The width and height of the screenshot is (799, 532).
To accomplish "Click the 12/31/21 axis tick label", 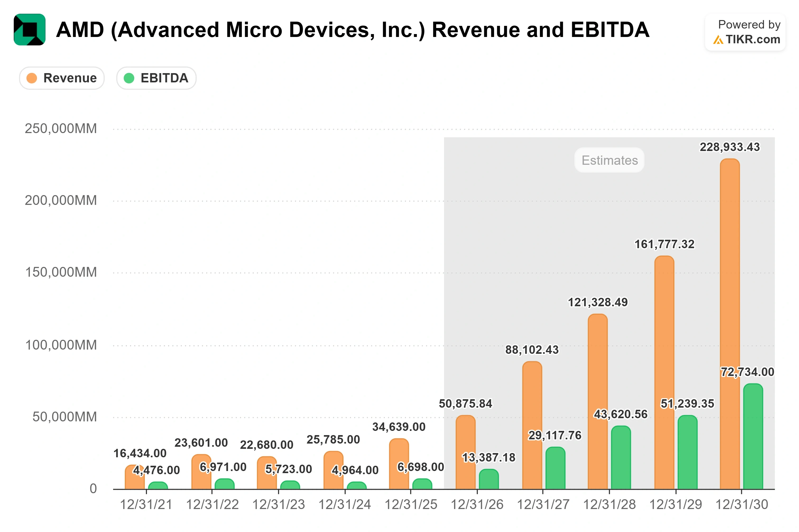I will pyautogui.click(x=146, y=505).
